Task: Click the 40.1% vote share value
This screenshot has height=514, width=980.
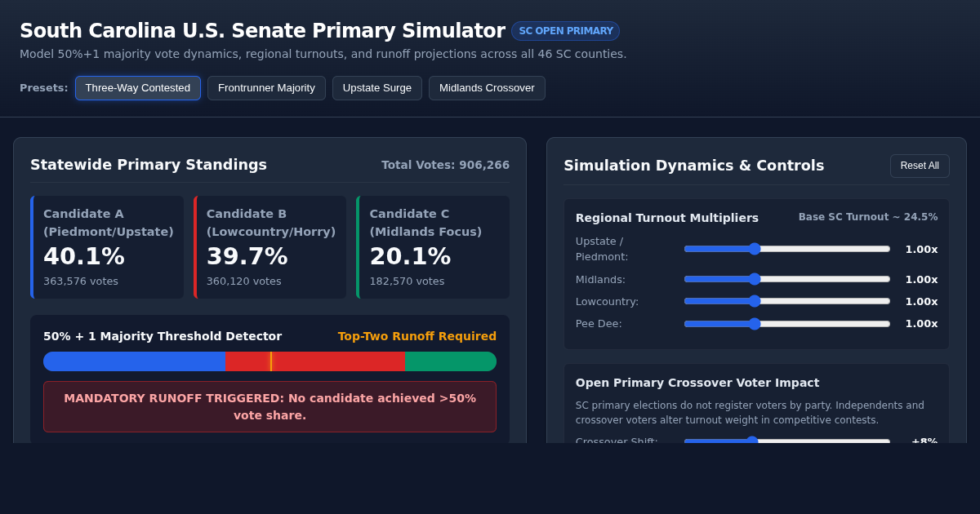Action: point(84,256)
